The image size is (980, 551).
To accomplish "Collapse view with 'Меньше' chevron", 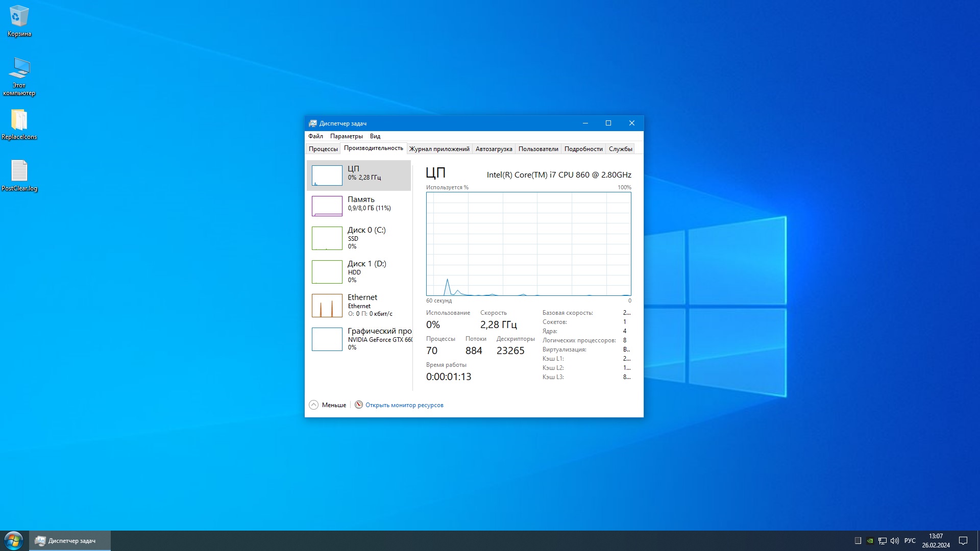I will tap(314, 405).
